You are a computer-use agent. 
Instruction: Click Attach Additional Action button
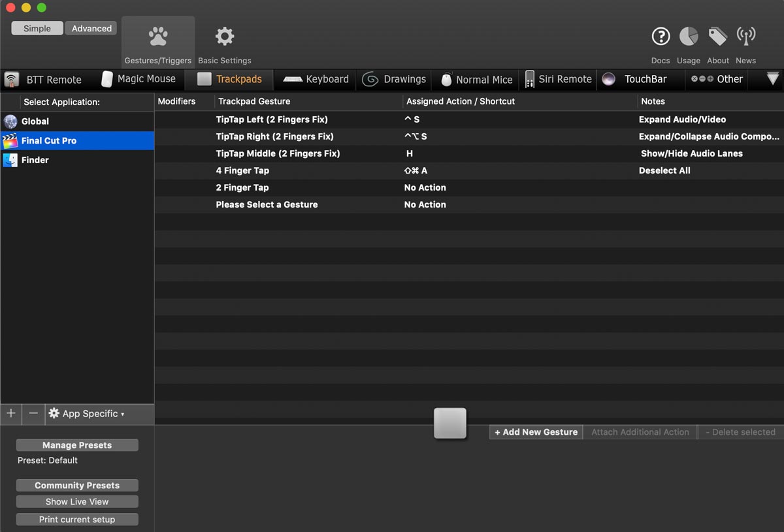[x=640, y=432]
